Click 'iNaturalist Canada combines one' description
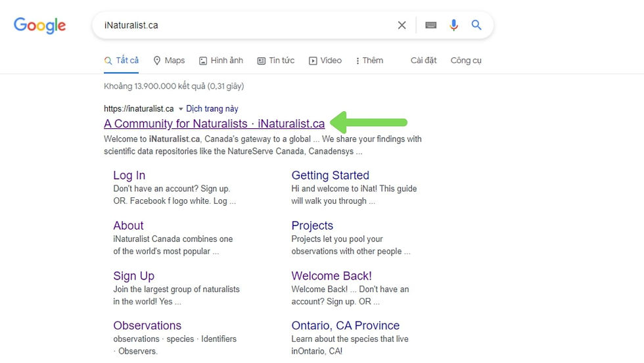The width and height of the screenshot is (644, 363). tap(173, 239)
